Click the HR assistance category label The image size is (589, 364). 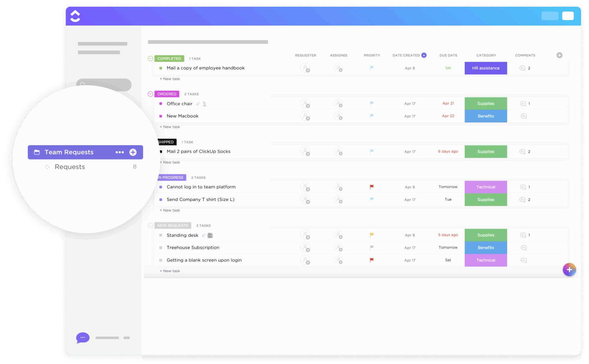point(486,68)
